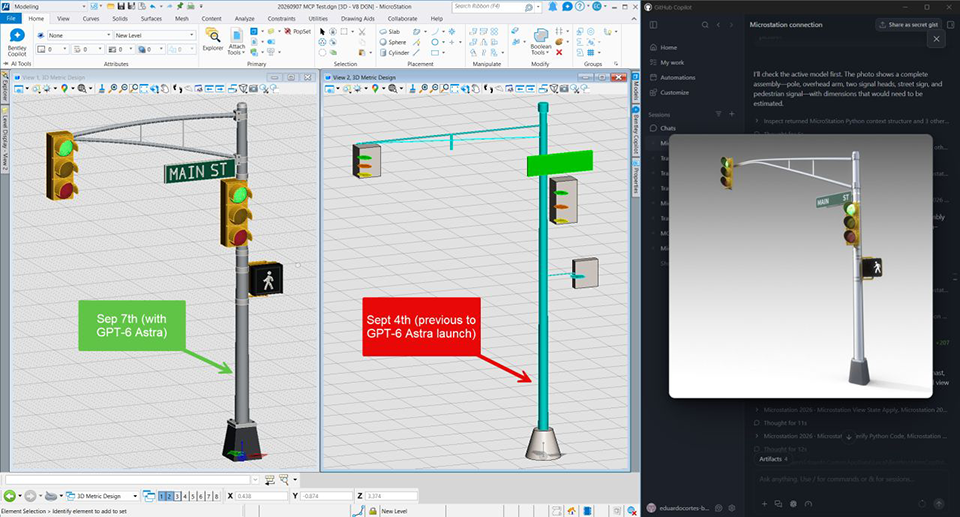The image size is (960, 517).
Task: Open the File backstage tab
Action: (11, 18)
